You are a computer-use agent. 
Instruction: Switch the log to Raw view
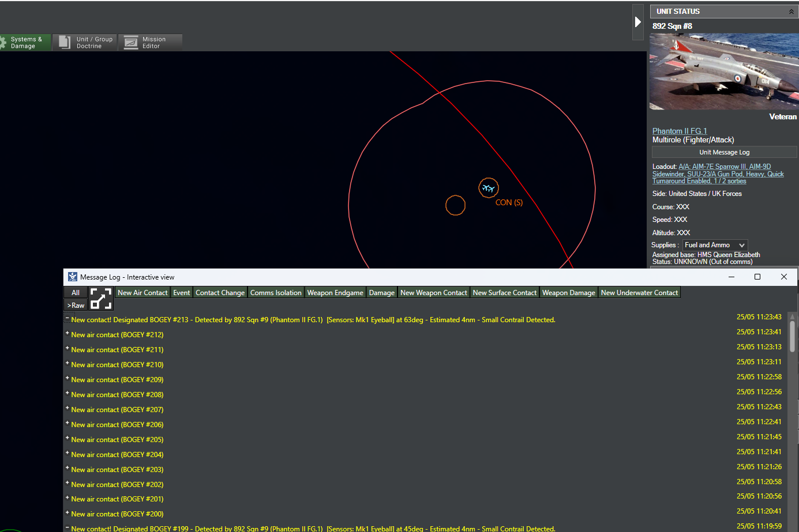click(76, 305)
